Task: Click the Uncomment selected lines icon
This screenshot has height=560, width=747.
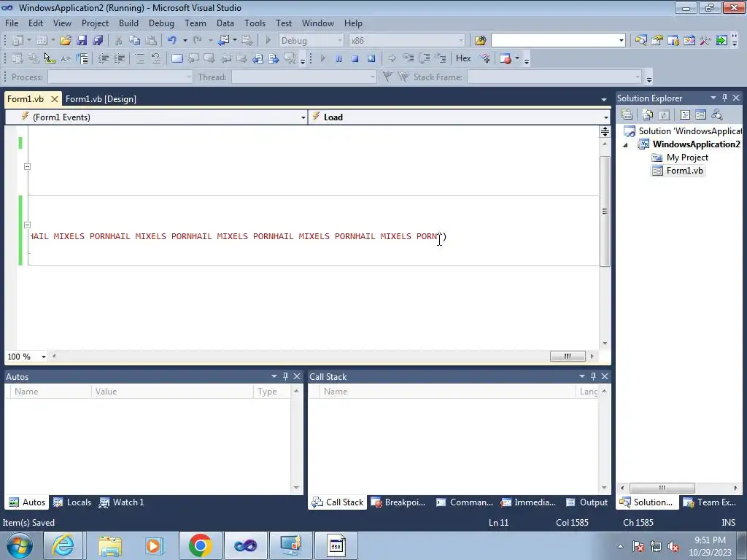Action: click(x=156, y=58)
